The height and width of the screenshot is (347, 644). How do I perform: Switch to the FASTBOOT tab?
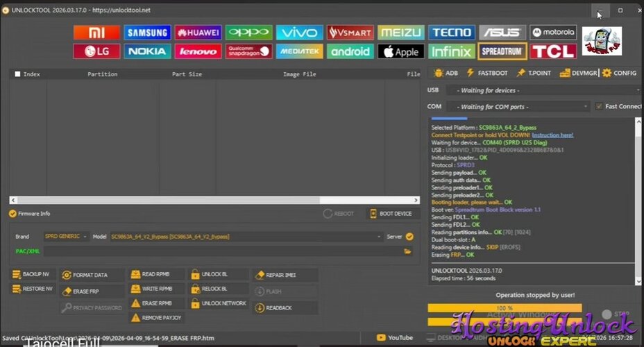[x=488, y=73]
